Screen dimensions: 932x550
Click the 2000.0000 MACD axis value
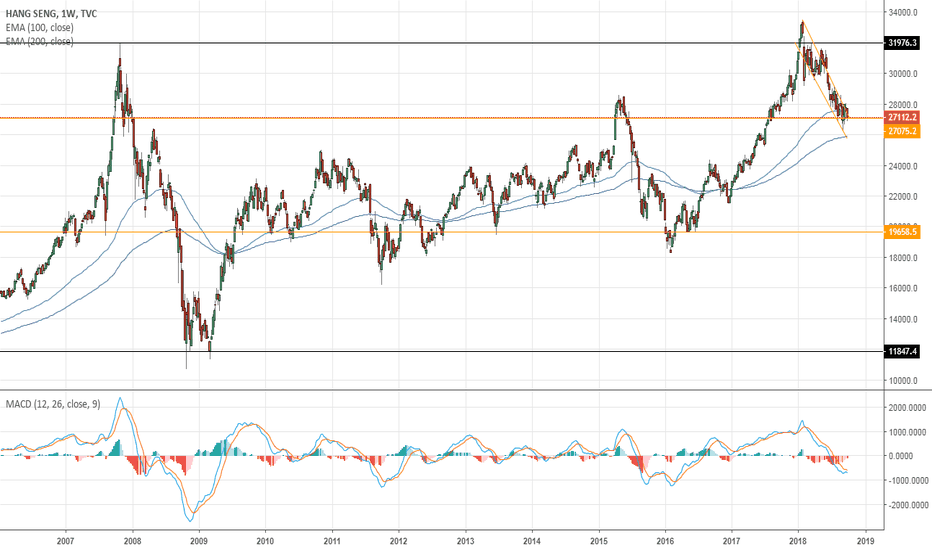pyautogui.click(x=908, y=408)
